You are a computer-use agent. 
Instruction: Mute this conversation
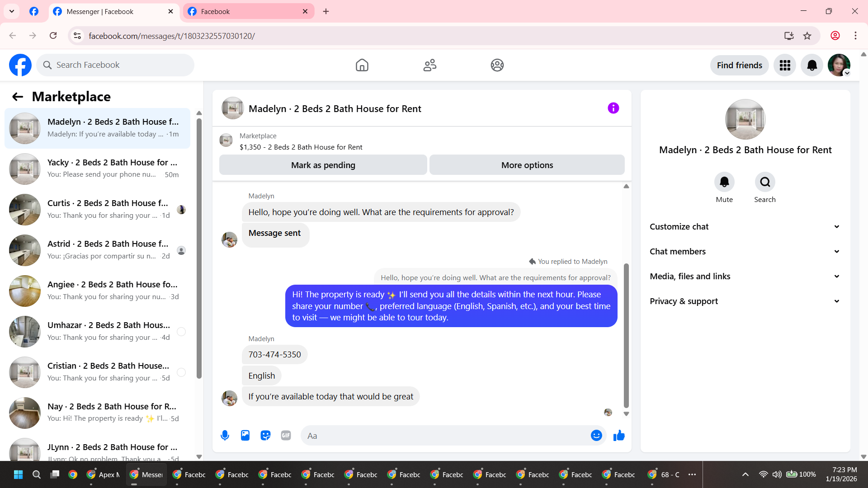coord(724,182)
